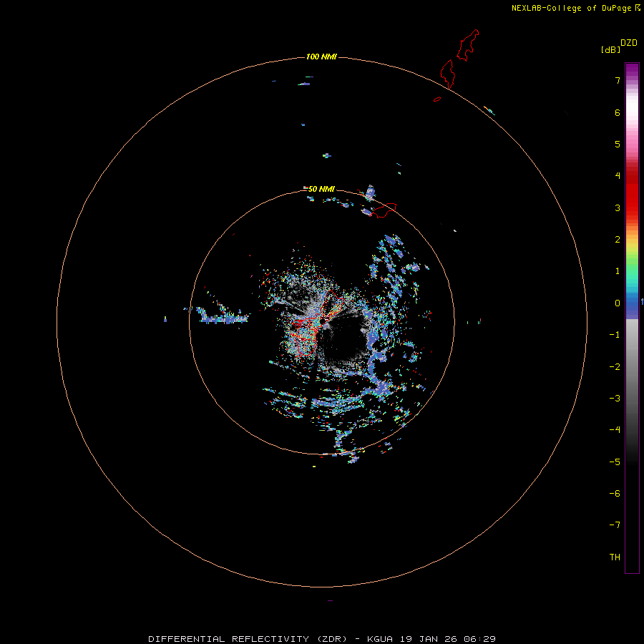The image size is (644, 644).
Task: Click the "5" value on the color scale
Action: pos(618,144)
